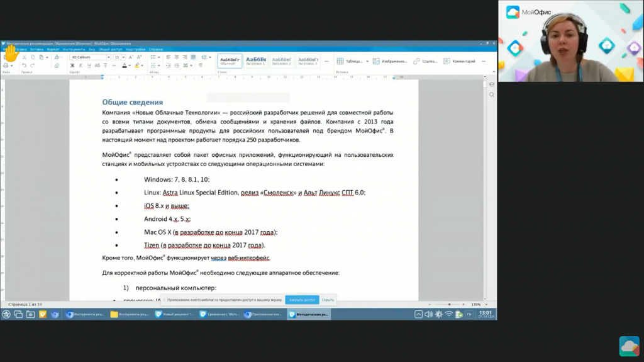Toggle Bold (Ж) formatting
The image size is (644, 362).
click(72, 65)
